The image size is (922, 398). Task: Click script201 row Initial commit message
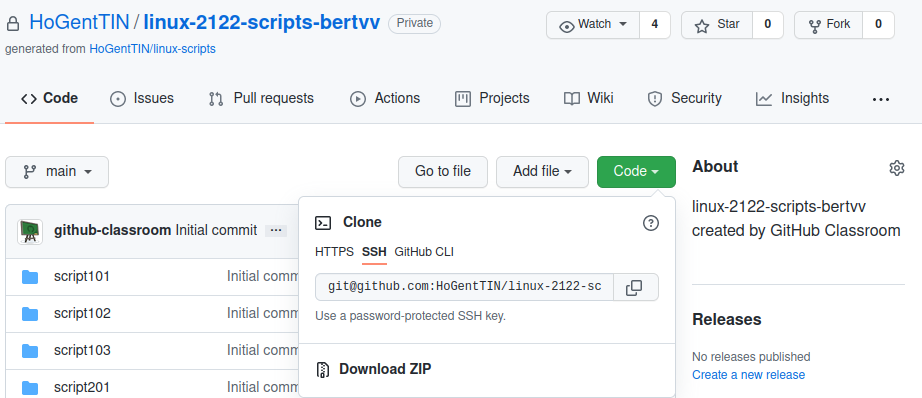263,387
